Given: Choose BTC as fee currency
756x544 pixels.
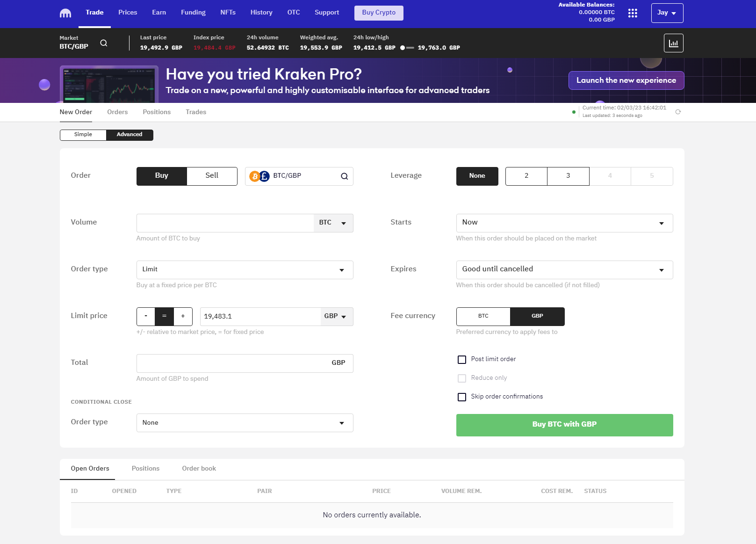Looking at the screenshot, I should pyautogui.click(x=483, y=317).
